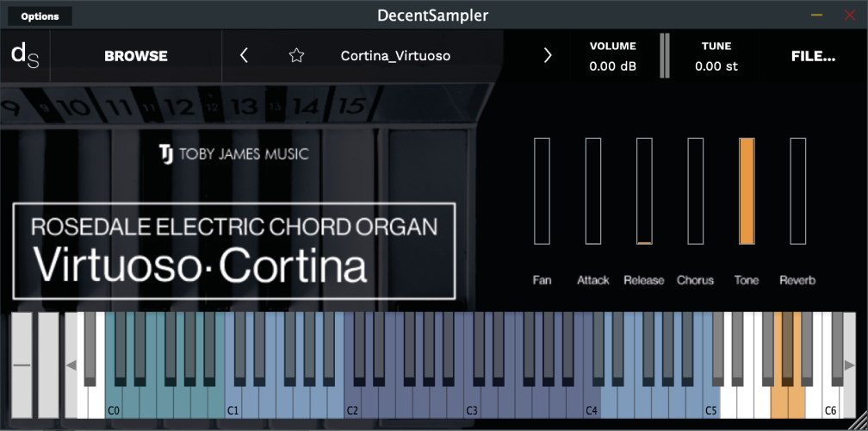This screenshot has width=868, height=431.
Task: Play the C4 key
Action: click(x=592, y=404)
